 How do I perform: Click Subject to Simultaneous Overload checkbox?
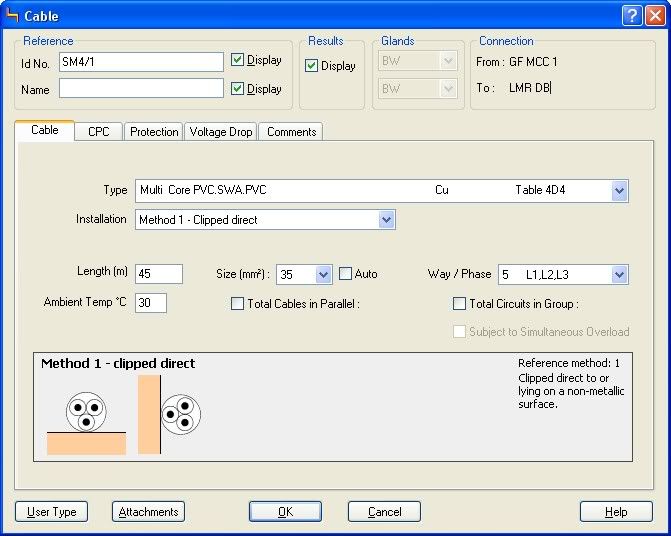(459, 332)
